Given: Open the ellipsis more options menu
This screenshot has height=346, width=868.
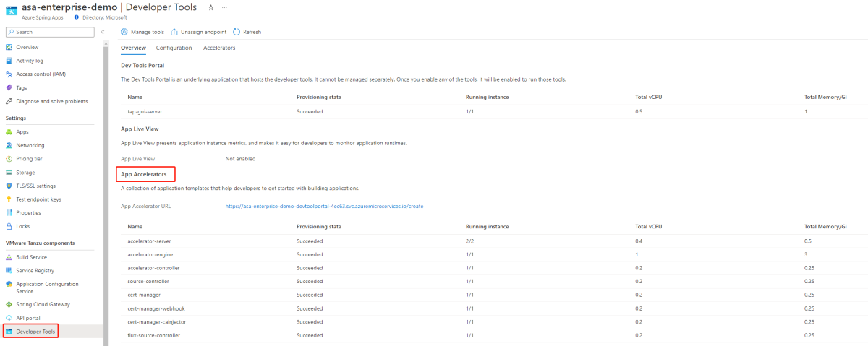Looking at the screenshot, I should [x=224, y=7].
